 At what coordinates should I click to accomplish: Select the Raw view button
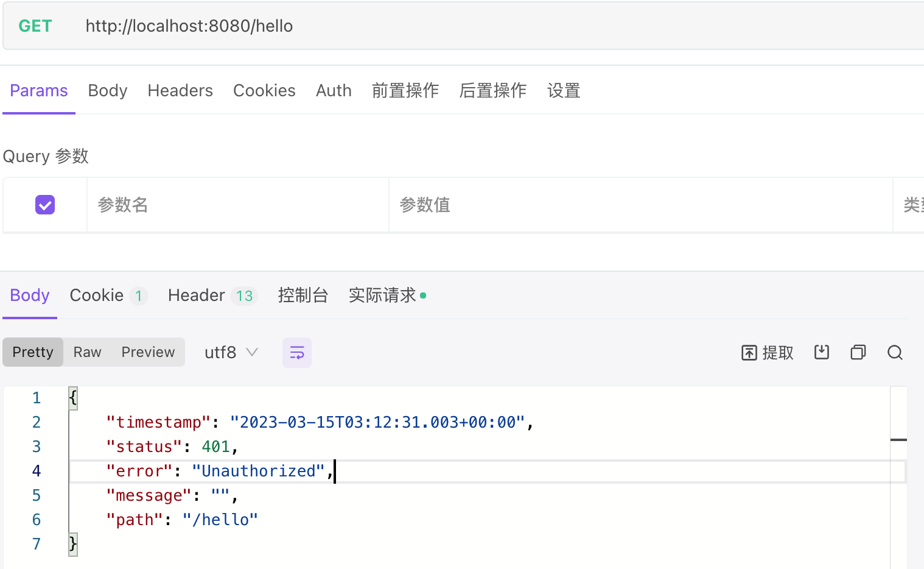coord(87,353)
